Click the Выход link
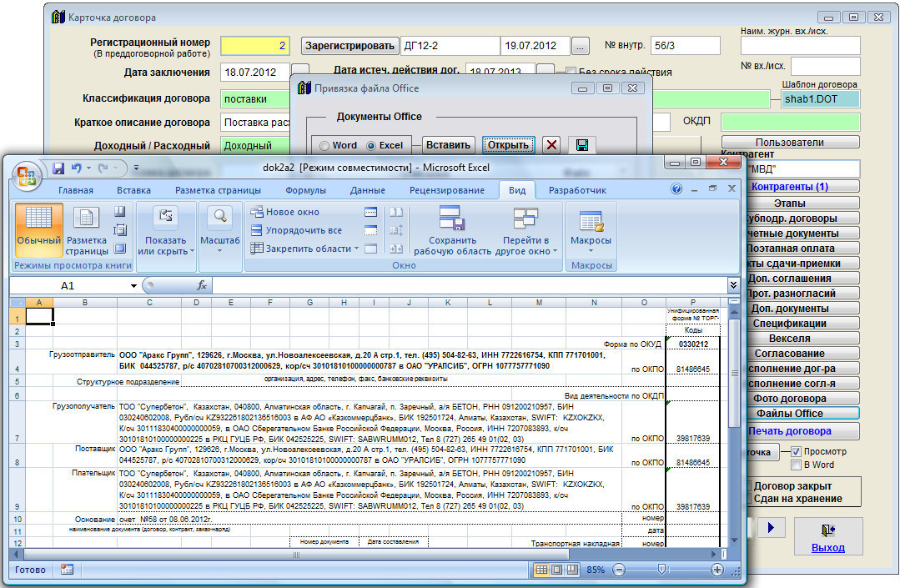The height and width of the screenshot is (588, 900). point(827,548)
